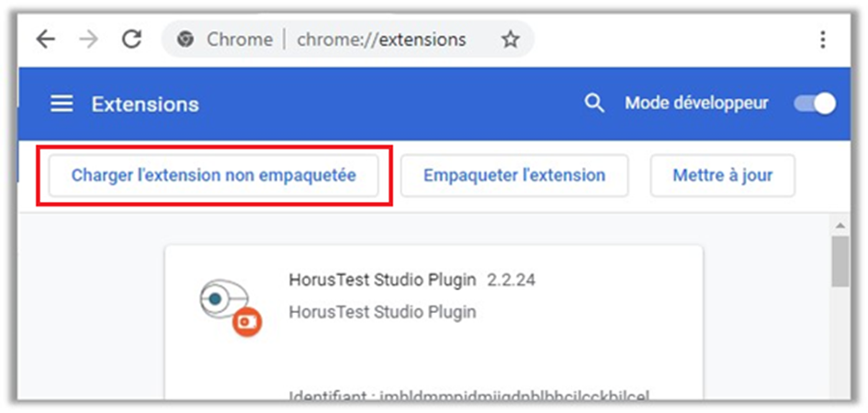Go back to the previous page
868x413 pixels.
click(x=45, y=39)
